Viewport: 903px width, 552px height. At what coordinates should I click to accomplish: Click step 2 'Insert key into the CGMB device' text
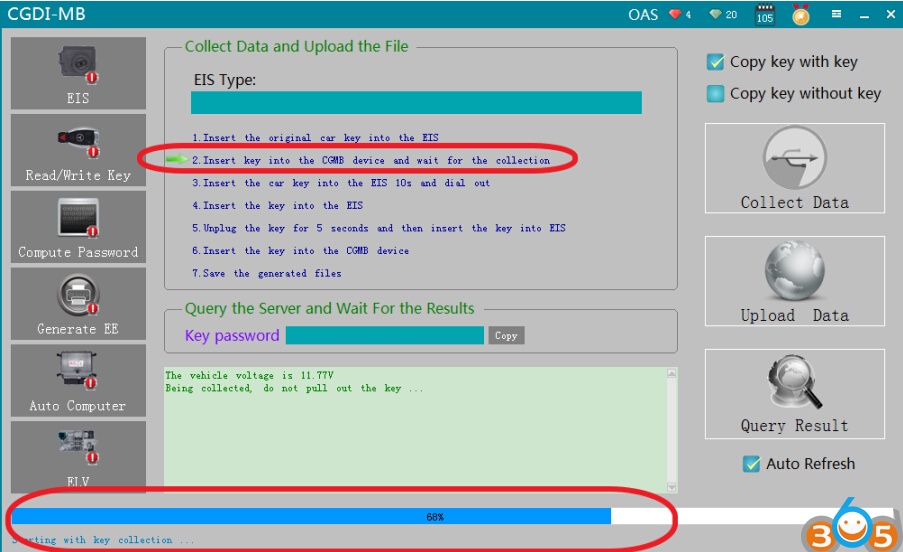tap(371, 160)
